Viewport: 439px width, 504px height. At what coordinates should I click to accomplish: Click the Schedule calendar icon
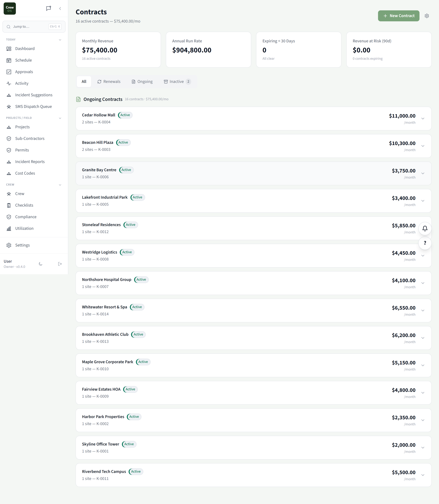tap(9, 60)
